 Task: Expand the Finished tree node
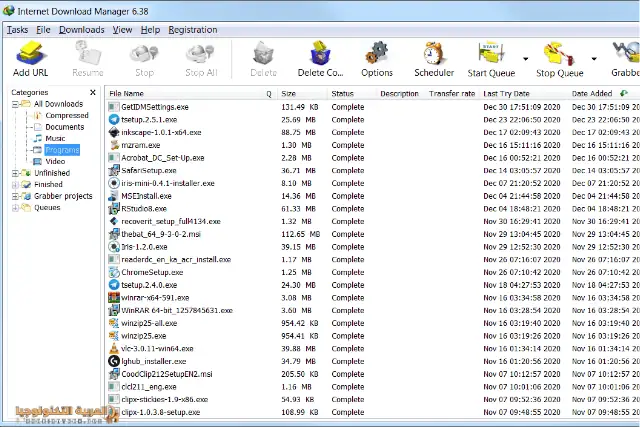(x=15, y=185)
